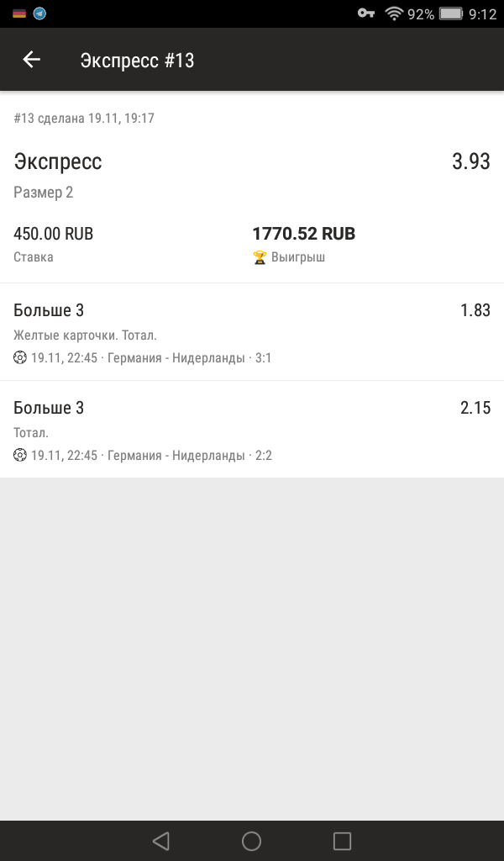Open the Желтые карточки Тотал bet row
This screenshot has width=504, height=861.
252,333
